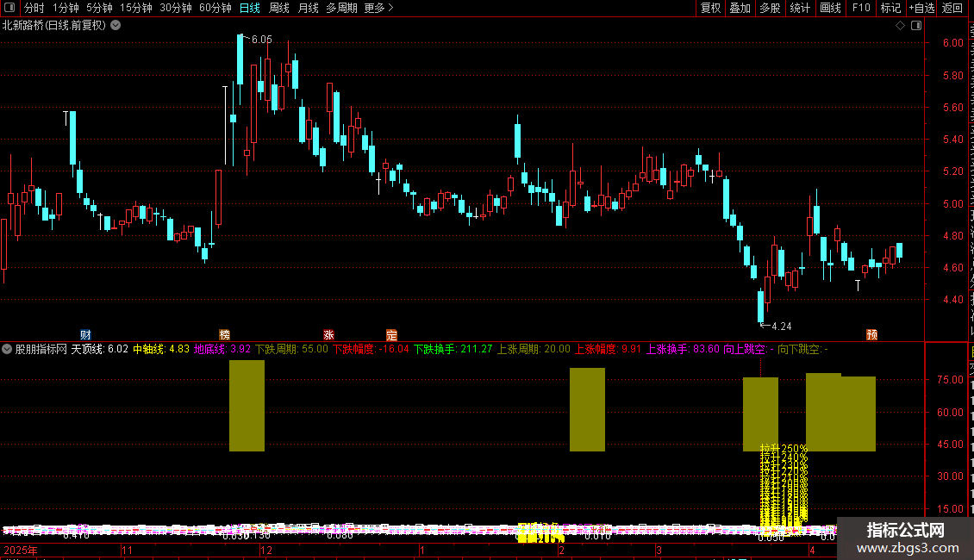Screen dimensions: 974x560
Task: Switch to 分时 intraday view
Action: click(x=34, y=8)
